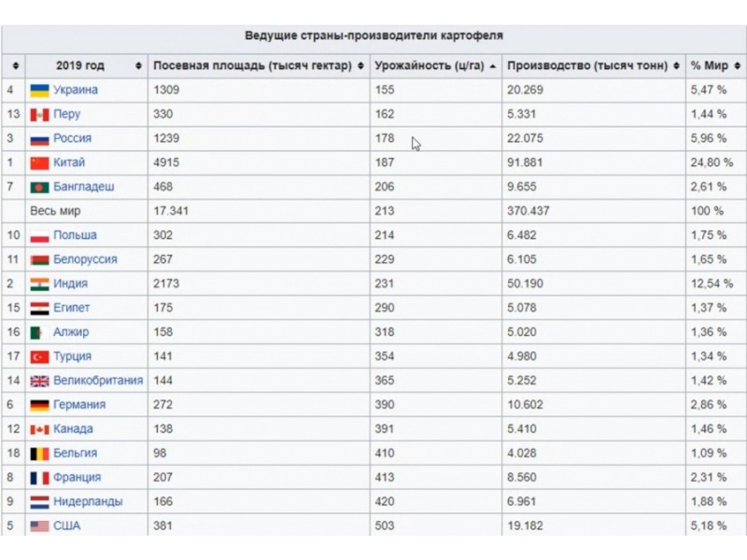Viewport: 747px width, 560px height.
Task: Click the Netherlands flag icon
Action: 39,502
